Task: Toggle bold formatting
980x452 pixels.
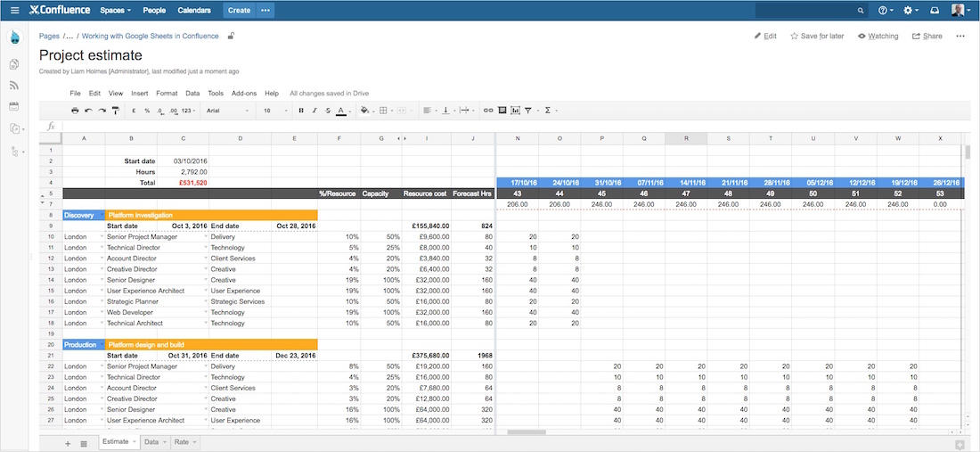Action: (301, 111)
